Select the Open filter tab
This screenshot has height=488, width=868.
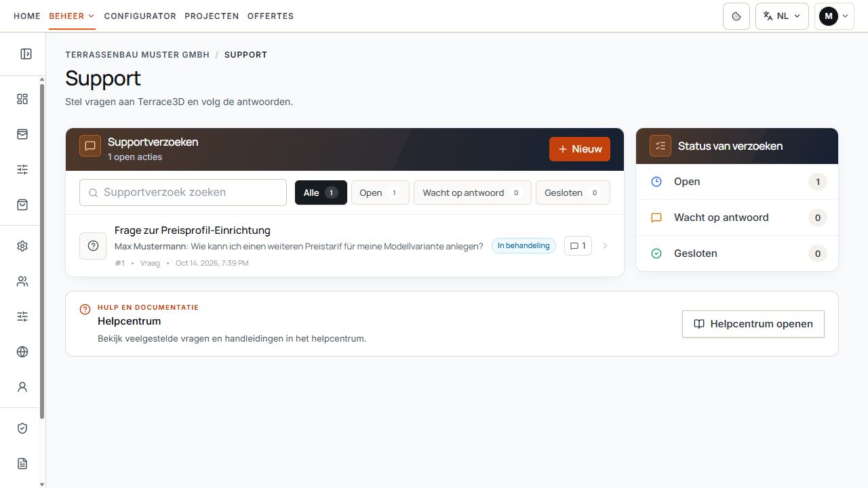[380, 192]
